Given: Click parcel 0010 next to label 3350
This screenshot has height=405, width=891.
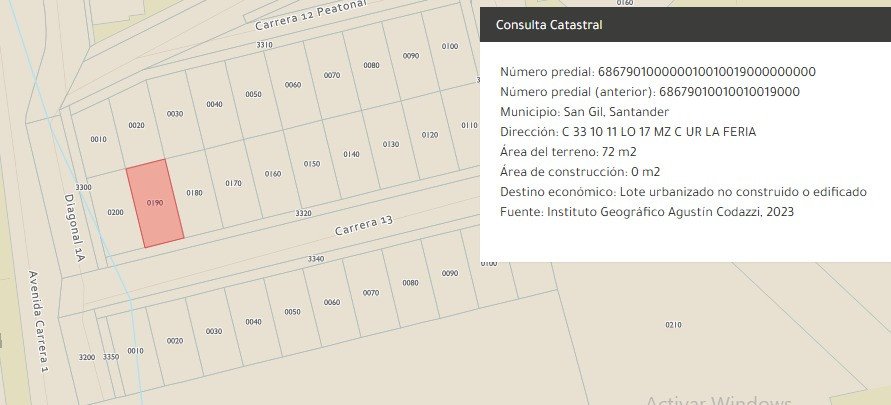Looking at the screenshot, I should [x=135, y=351].
